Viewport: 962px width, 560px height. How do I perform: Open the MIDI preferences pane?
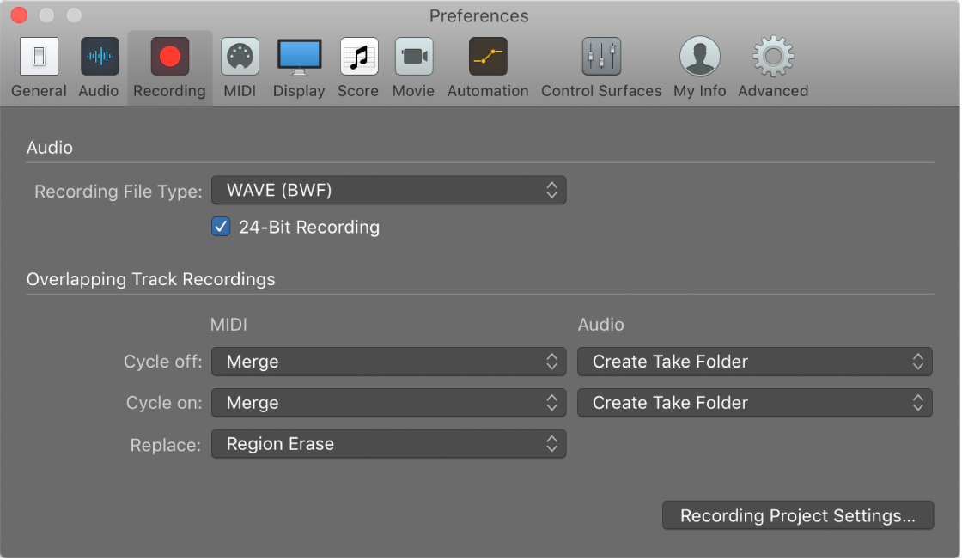240,67
